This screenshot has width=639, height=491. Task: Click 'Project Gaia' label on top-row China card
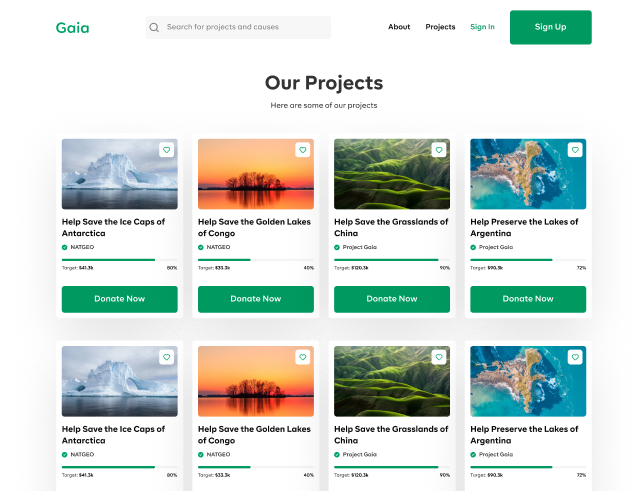tap(360, 247)
